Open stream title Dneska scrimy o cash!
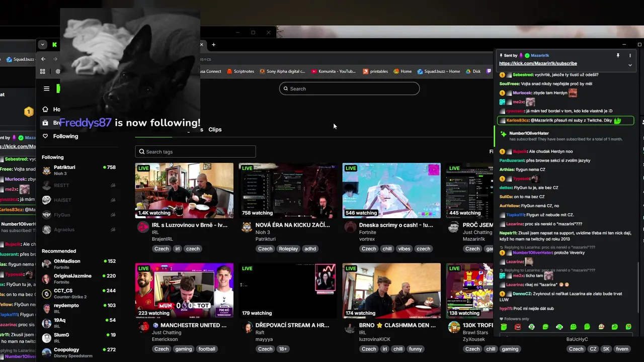The height and width of the screenshot is (362, 644). click(x=396, y=225)
